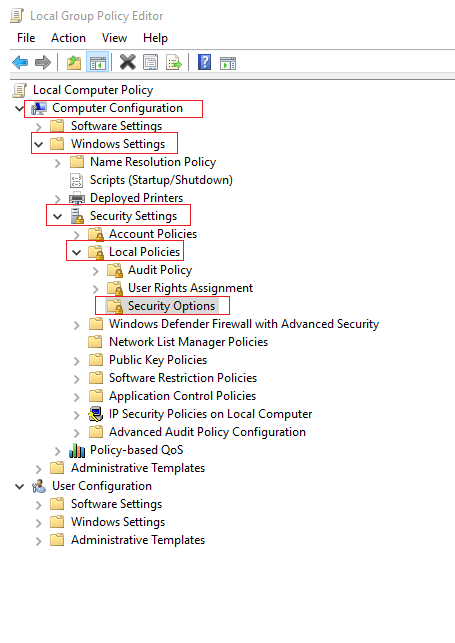Expand Windows Defender Firewall with Advanced Security
This screenshot has height=643, width=455.
pyautogui.click(x=77, y=325)
